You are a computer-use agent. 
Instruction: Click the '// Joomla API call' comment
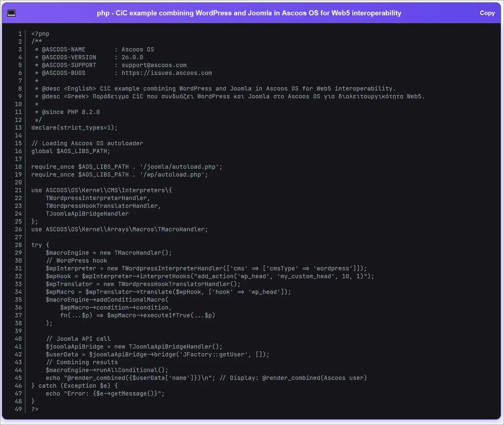pyautogui.click(x=78, y=339)
